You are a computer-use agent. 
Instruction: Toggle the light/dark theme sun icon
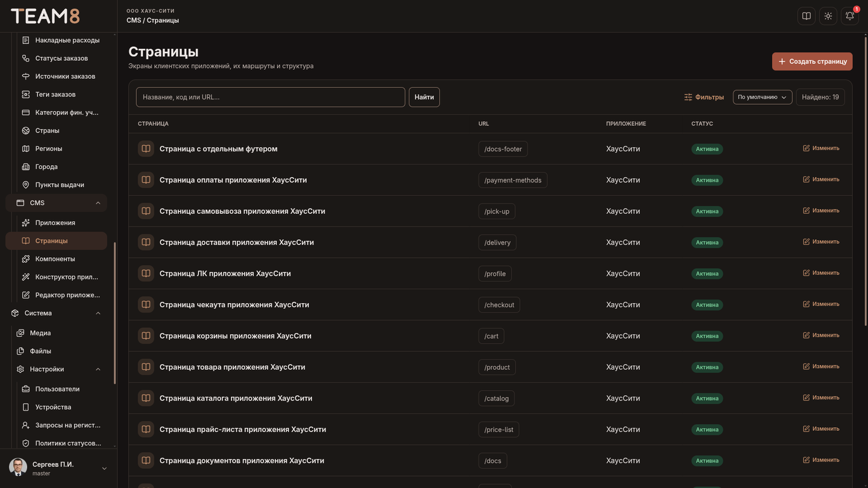point(828,16)
